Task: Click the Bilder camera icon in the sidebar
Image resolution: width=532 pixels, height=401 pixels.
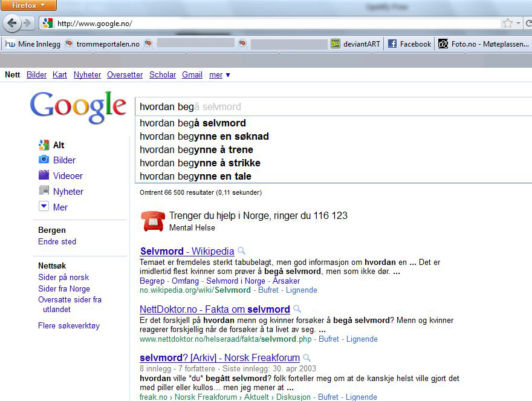Action: pos(44,159)
